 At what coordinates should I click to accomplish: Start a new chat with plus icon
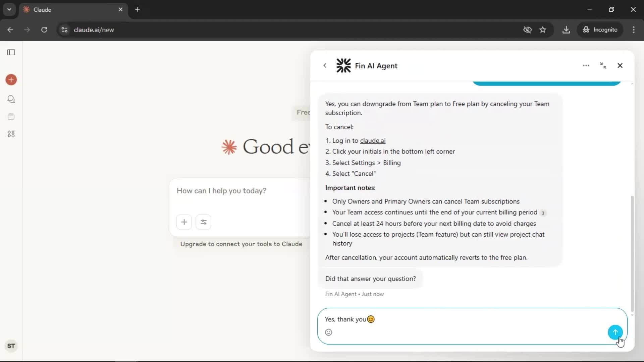click(x=11, y=80)
